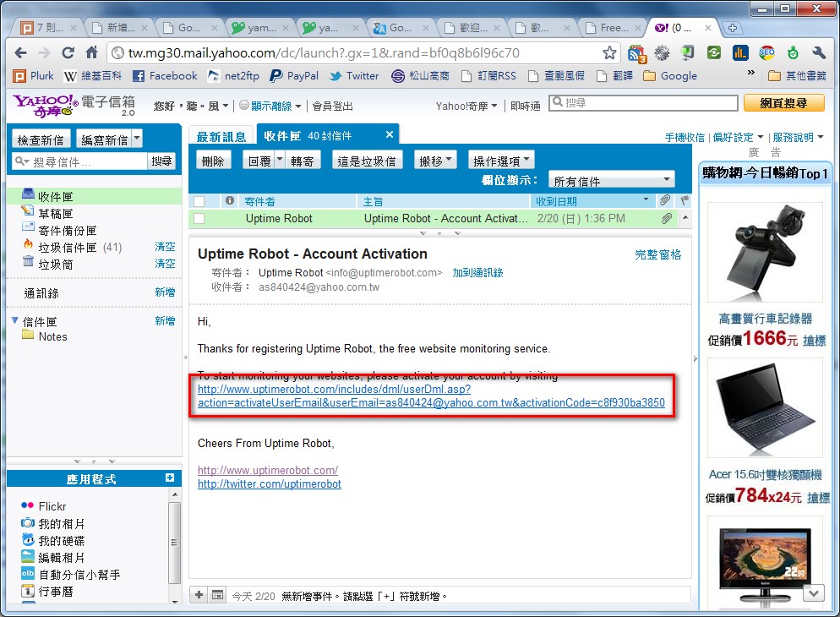Open the 回覆 reply dropdown arrow
This screenshot has height=617, width=840.
280,160
